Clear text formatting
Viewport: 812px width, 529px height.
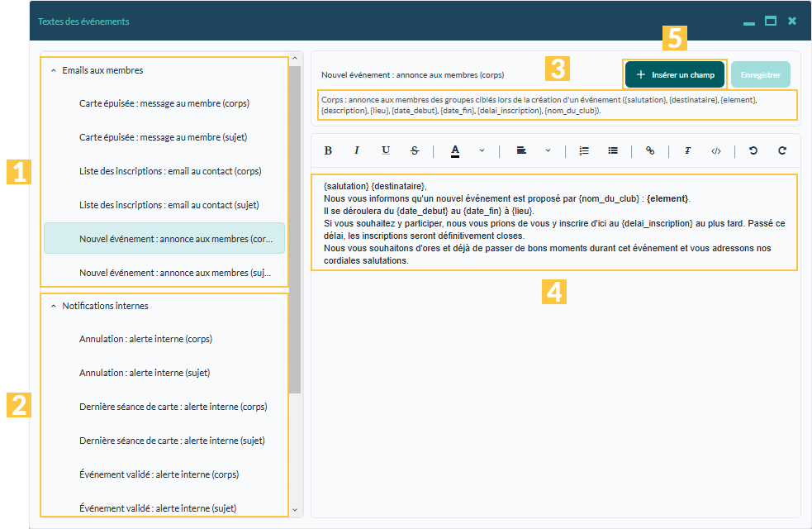tap(687, 150)
